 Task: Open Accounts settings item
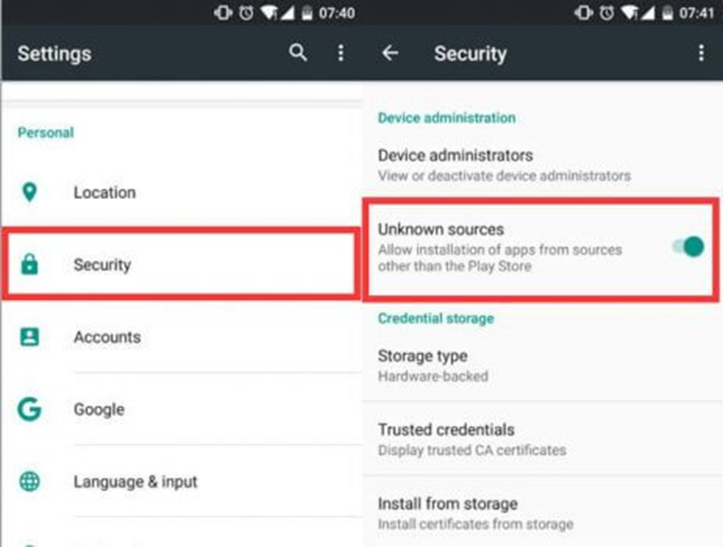pyautogui.click(x=180, y=337)
